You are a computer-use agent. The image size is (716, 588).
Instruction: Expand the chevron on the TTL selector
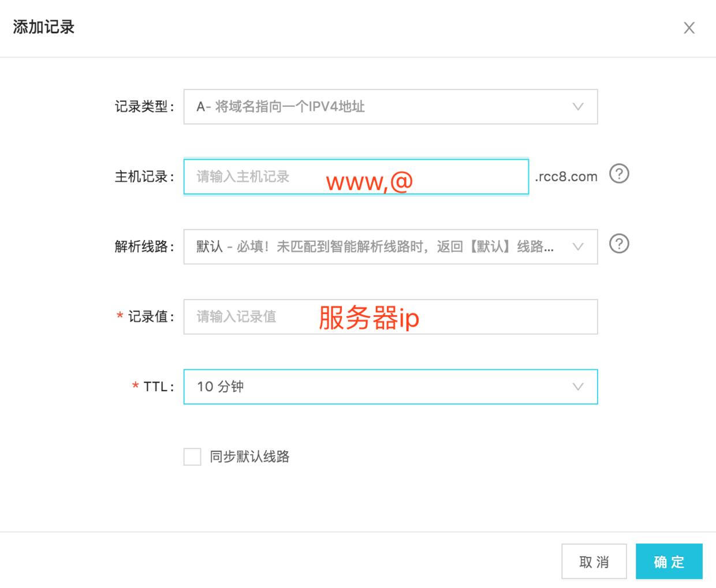[x=577, y=387]
